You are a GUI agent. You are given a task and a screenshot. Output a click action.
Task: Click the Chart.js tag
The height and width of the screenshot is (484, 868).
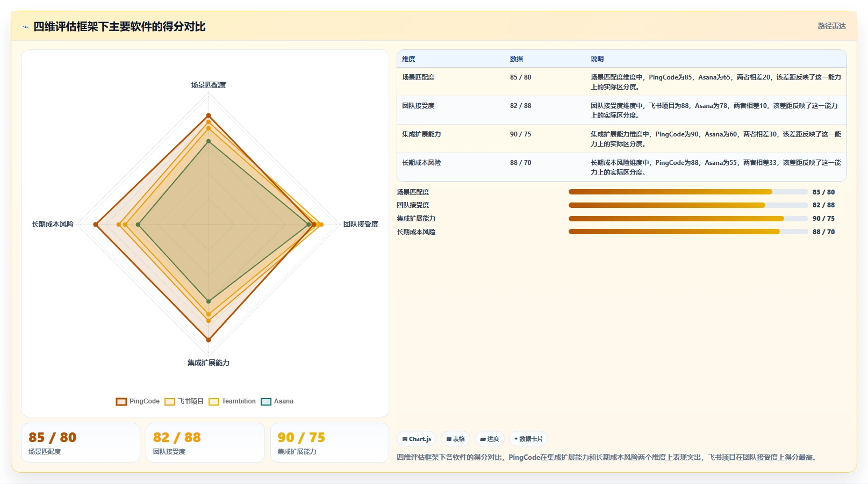click(417, 439)
